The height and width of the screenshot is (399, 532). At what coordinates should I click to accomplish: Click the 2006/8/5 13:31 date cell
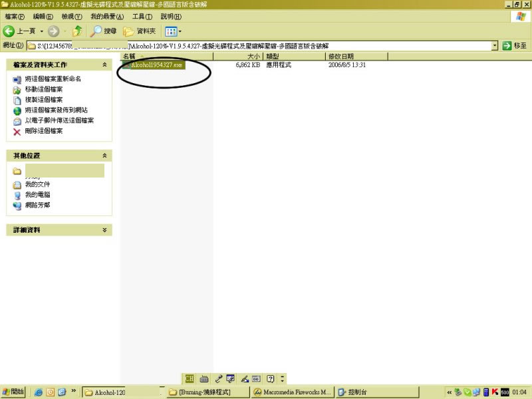click(347, 65)
